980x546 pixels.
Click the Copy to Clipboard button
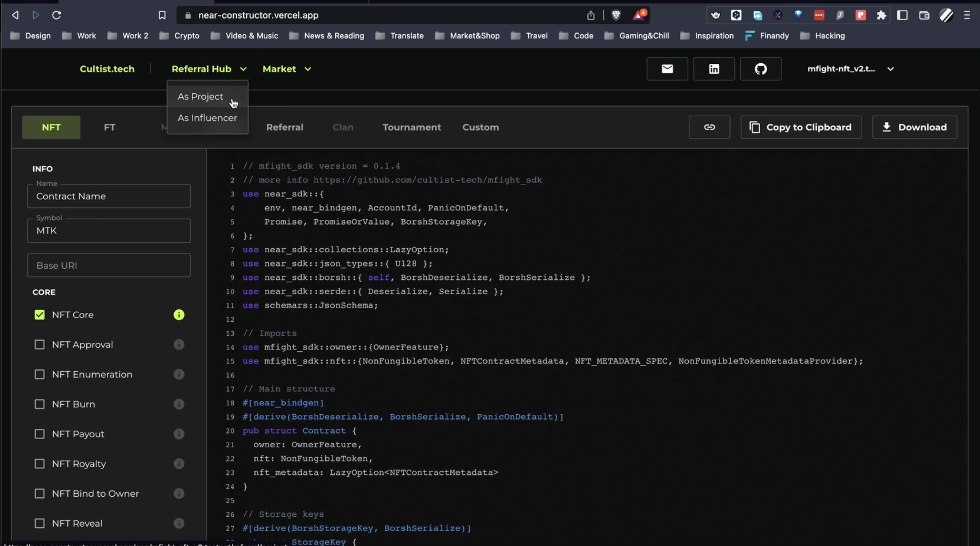(x=801, y=127)
